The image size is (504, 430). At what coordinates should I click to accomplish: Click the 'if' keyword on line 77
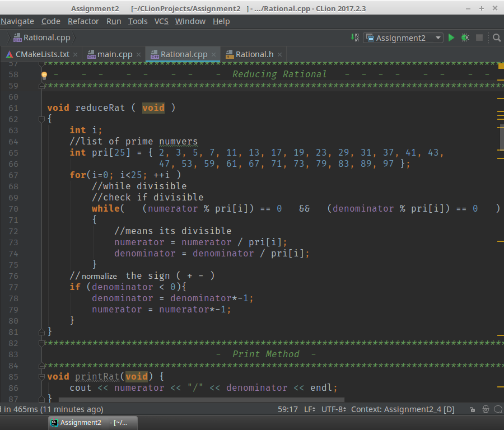pos(75,287)
